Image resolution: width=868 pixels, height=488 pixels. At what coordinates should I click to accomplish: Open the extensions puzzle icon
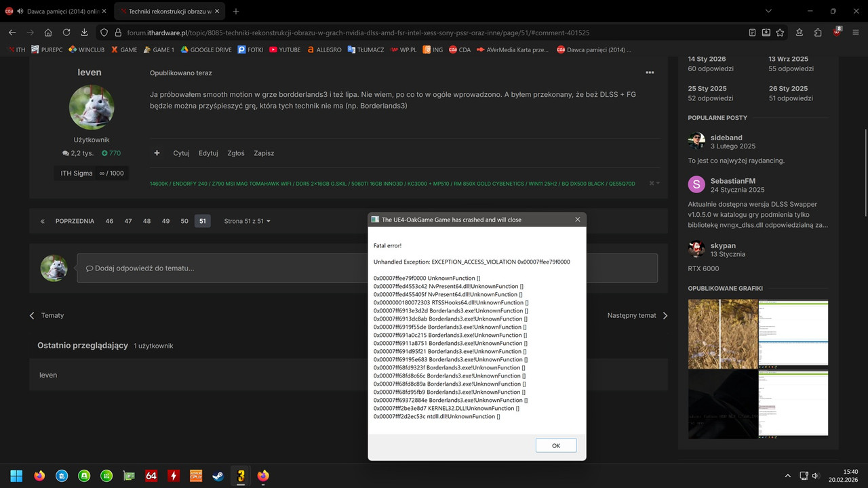818,33
